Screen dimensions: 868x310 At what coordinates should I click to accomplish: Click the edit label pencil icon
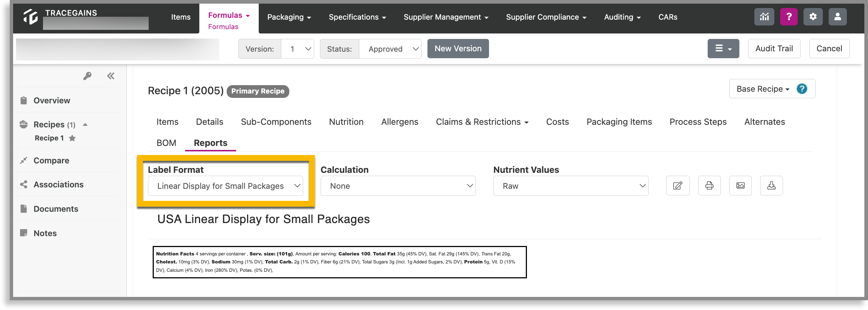678,186
